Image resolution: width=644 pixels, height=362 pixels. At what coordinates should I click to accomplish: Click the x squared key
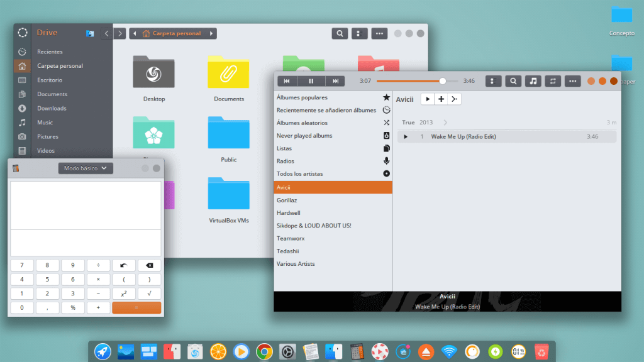124,293
